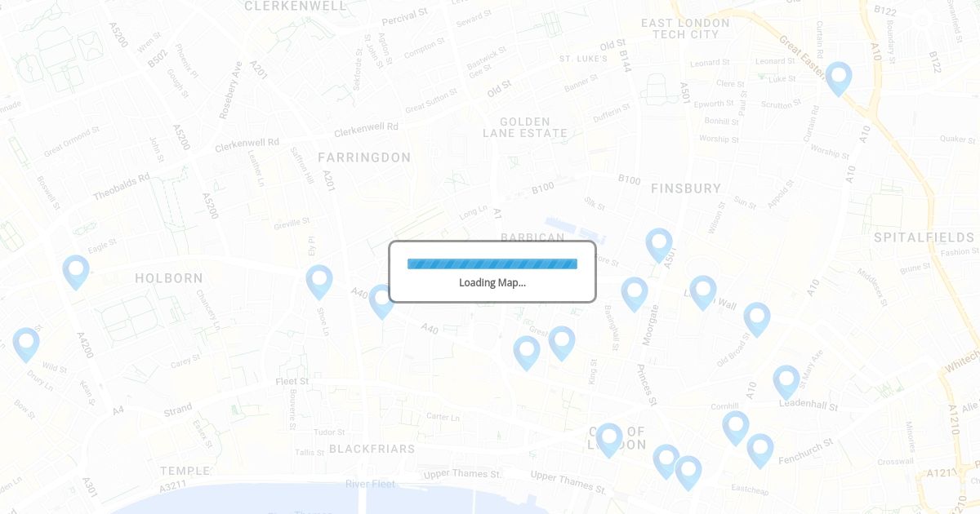Image resolution: width=980 pixels, height=514 pixels.
Task: Click the map pin near Great Eastern St
Action: click(x=839, y=78)
